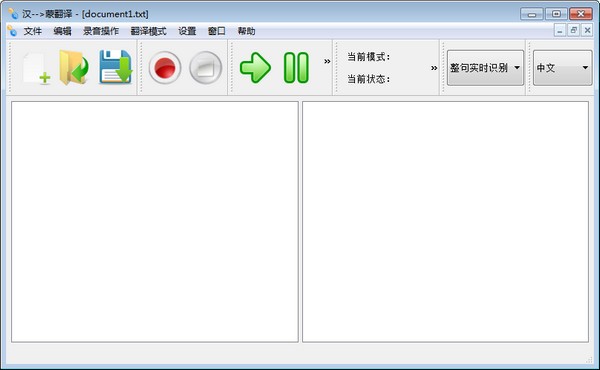Open the 录音操作 menu
Screen dimensions: 600x370
click(x=101, y=31)
